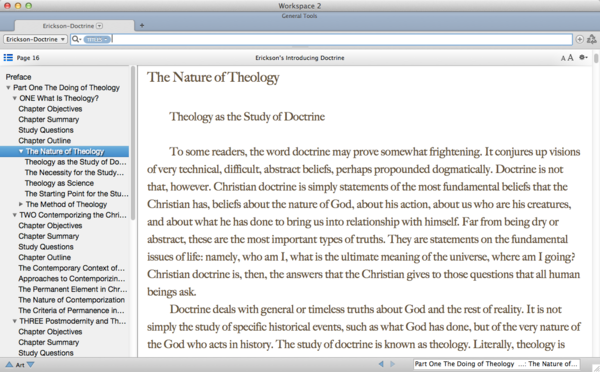Select highlighted The Nature of Theology entry
Image resolution: width=600 pixels, height=372 pixels.
[65, 151]
